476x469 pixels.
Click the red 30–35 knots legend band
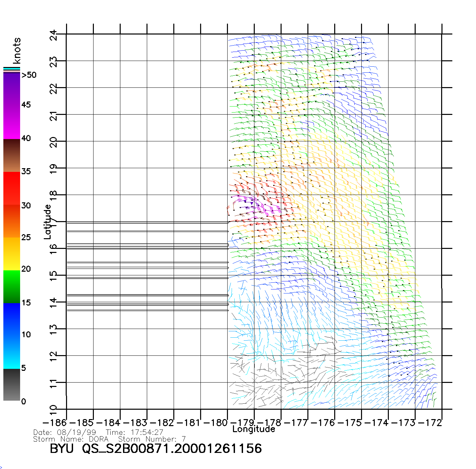point(12,188)
